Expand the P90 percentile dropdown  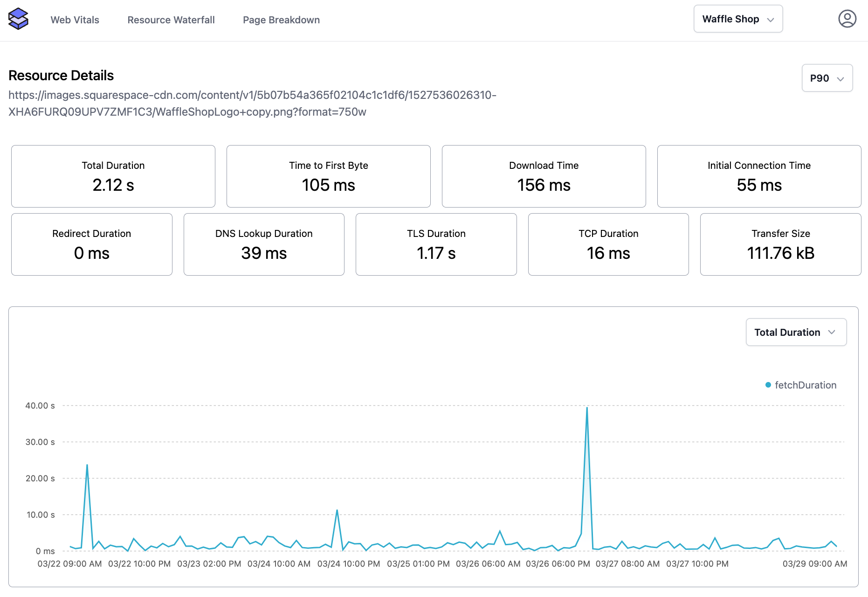pos(827,78)
